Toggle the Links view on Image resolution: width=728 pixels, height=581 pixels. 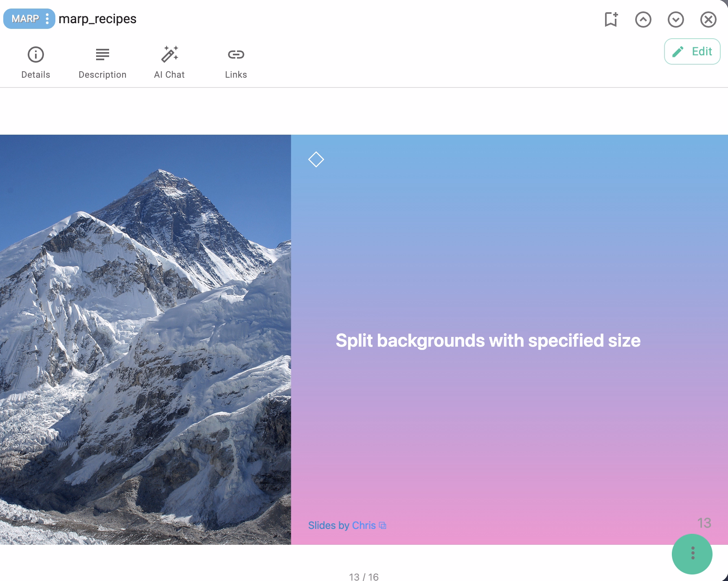tap(235, 61)
